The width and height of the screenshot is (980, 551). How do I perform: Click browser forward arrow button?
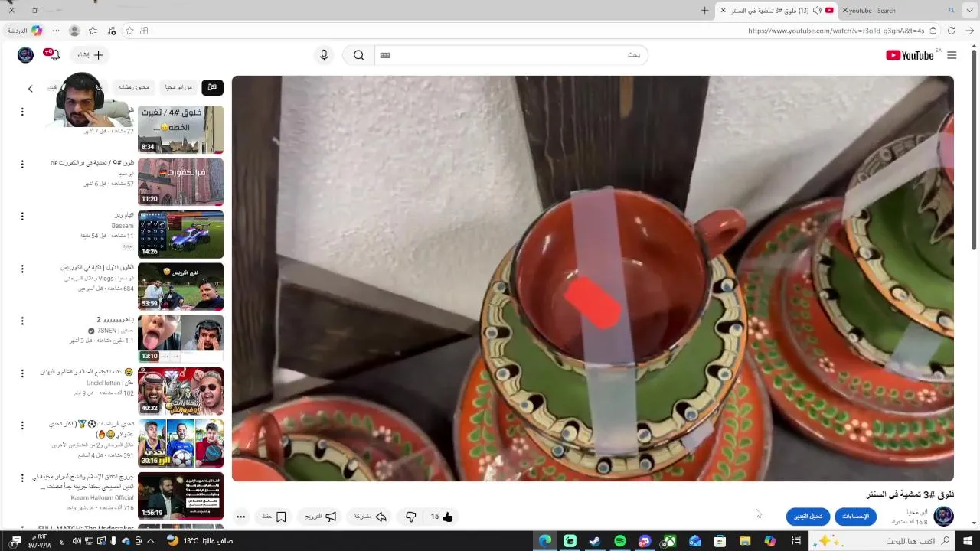[969, 31]
